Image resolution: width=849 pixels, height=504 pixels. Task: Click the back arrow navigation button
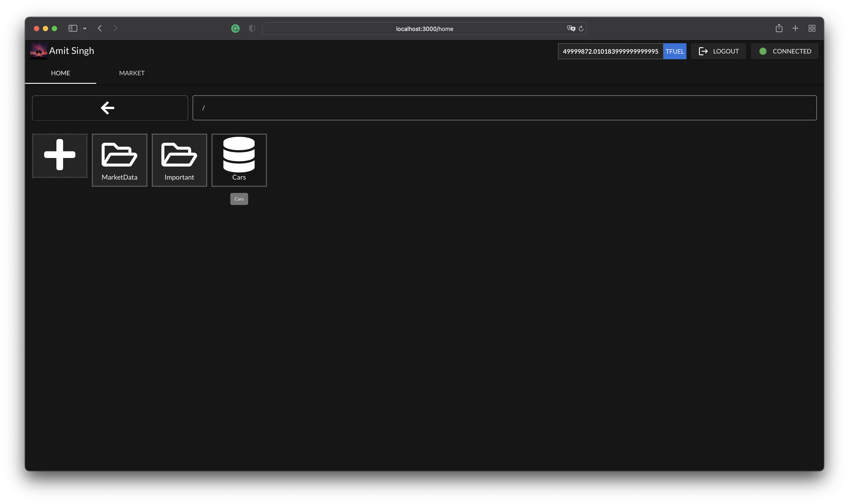point(110,108)
